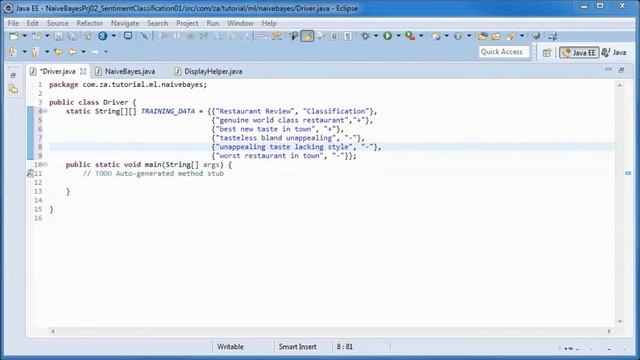Viewport: 640px width, 360px height.
Task: Maximize the editor area view
Action: pos(621,70)
